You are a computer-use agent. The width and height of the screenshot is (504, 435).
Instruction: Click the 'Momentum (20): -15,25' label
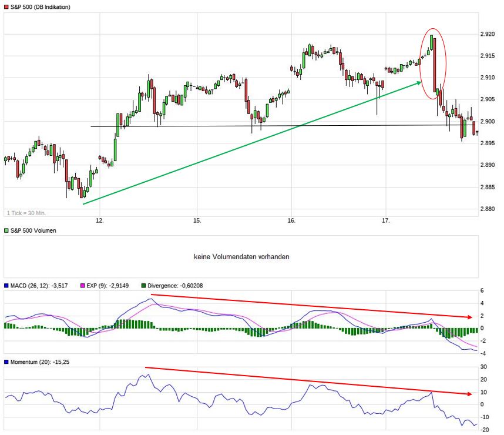pyautogui.click(x=40, y=362)
